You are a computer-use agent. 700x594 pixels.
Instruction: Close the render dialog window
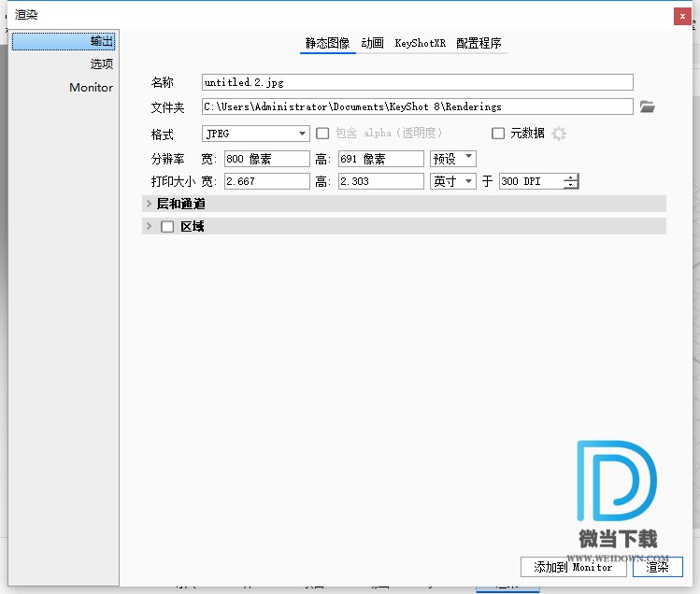click(682, 17)
